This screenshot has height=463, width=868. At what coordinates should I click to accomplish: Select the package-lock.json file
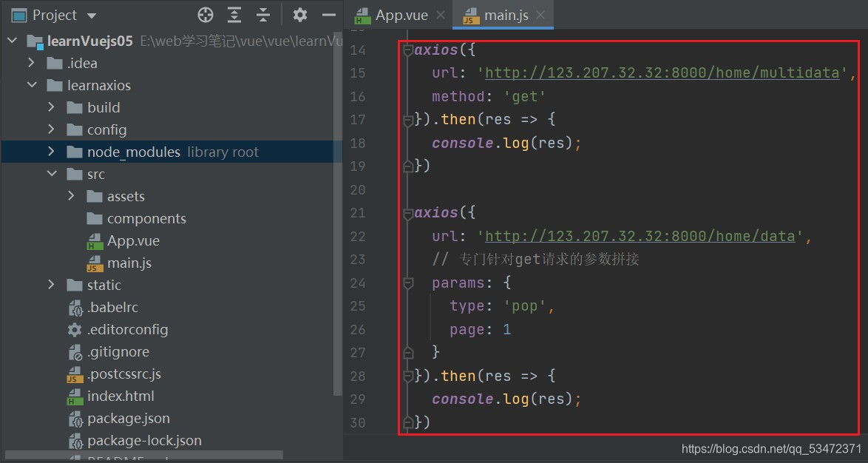[x=144, y=440]
